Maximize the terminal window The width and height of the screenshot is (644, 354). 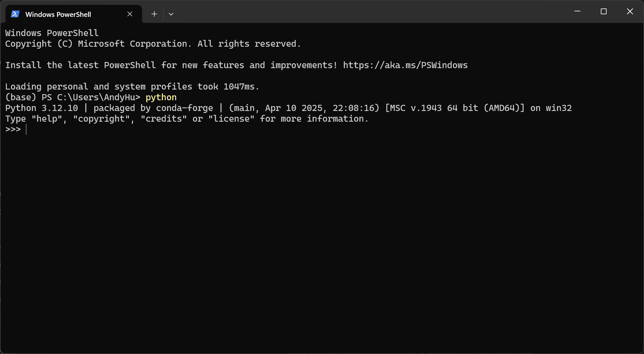[604, 11]
